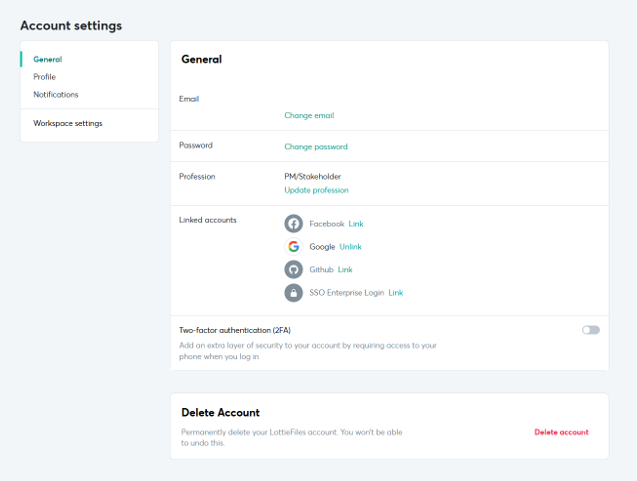The image size is (637, 481).
Task: Open Workspace settings
Action: 68,123
